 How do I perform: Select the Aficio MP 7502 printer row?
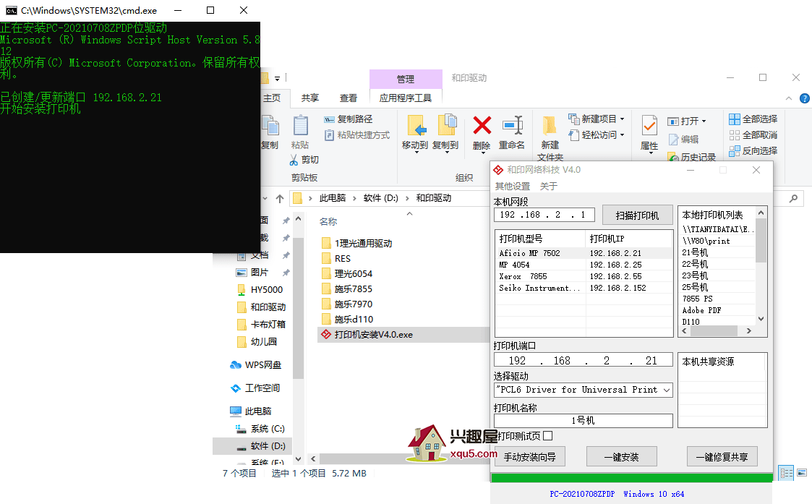click(x=584, y=253)
